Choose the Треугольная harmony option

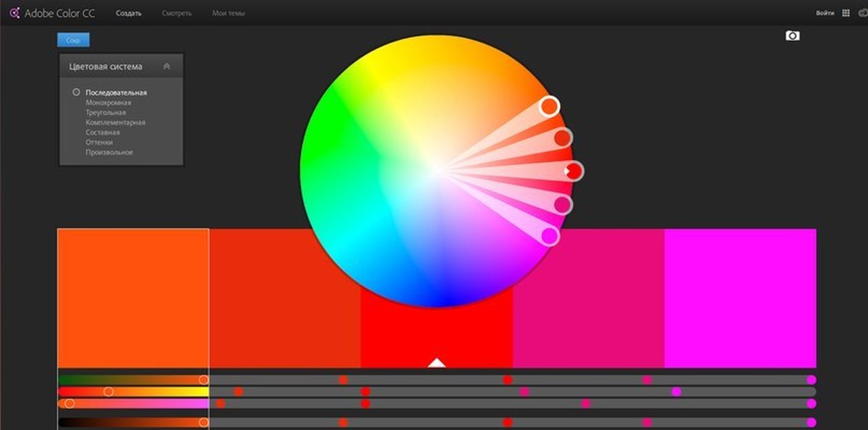[106, 113]
